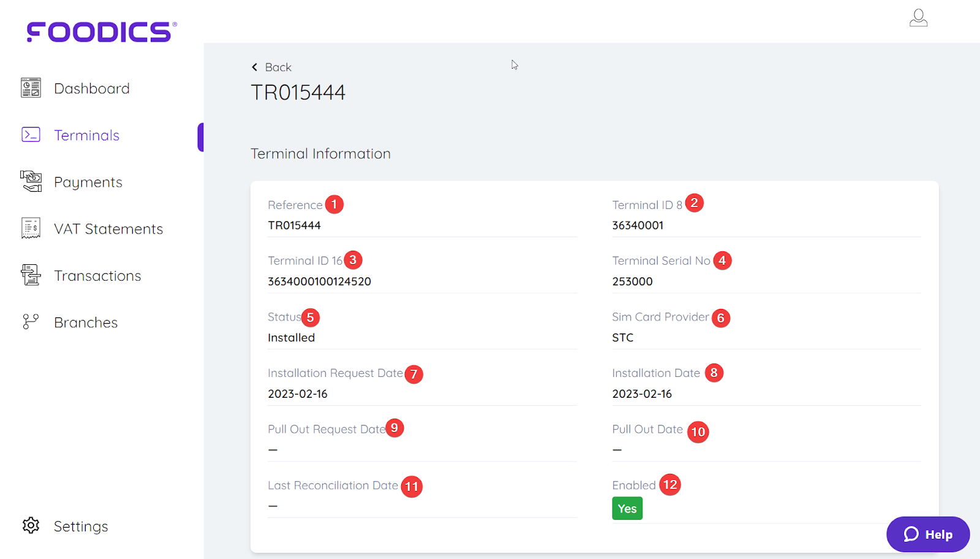Select Terminal ID 8 value 36340001
The image size is (980, 559).
click(x=638, y=226)
